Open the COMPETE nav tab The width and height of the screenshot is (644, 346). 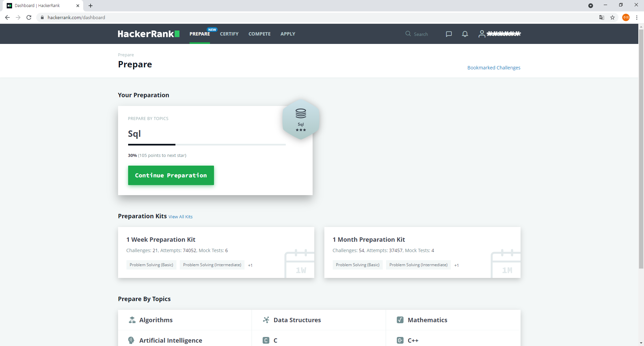[x=260, y=34]
